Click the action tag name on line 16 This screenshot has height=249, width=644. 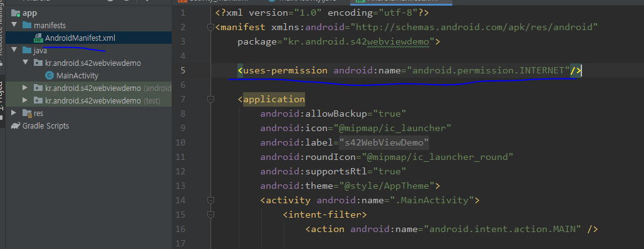[328, 229]
